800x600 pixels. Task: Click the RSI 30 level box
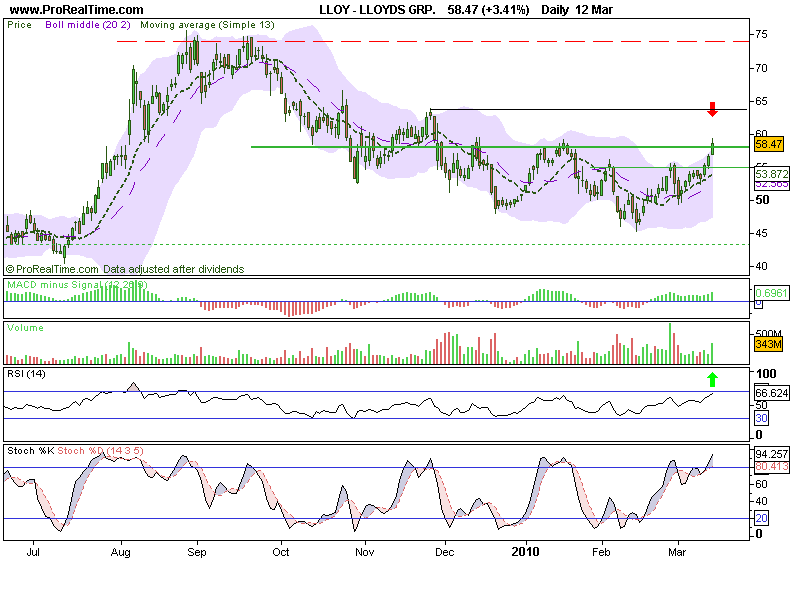point(761,418)
